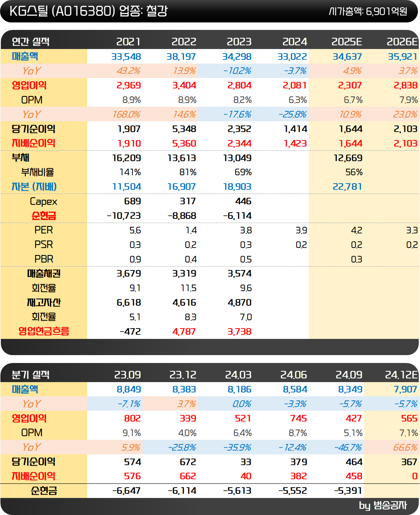
Task: Click the operating profit YoY -25.8%
Action: [x=293, y=114]
